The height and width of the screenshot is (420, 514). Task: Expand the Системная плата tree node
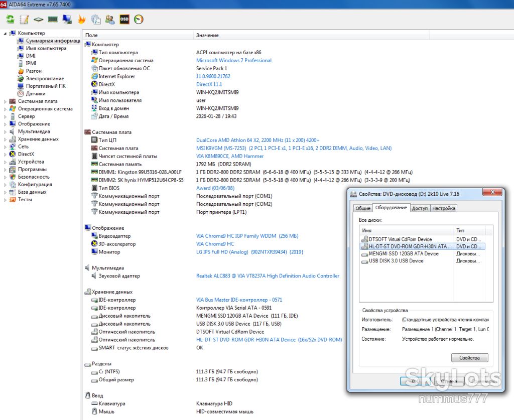[x=5, y=101]
